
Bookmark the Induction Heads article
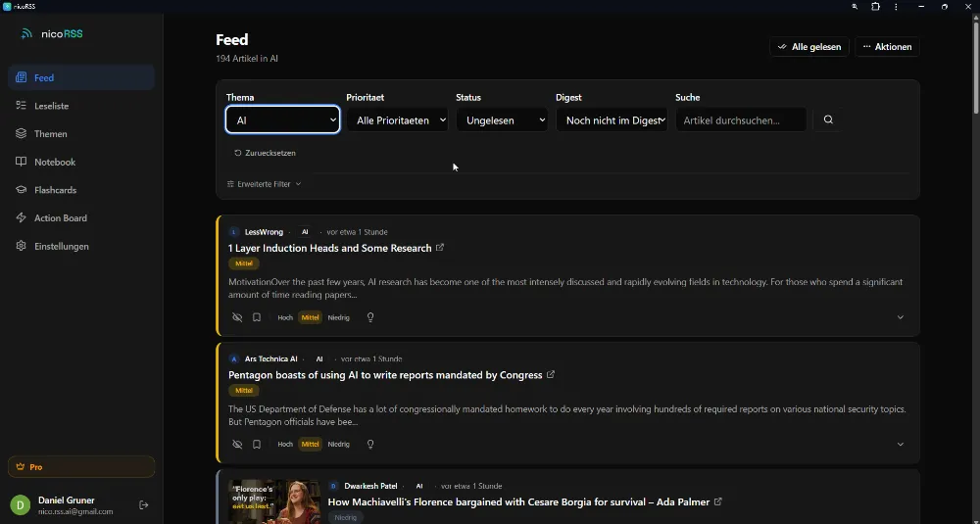[256, 317]
